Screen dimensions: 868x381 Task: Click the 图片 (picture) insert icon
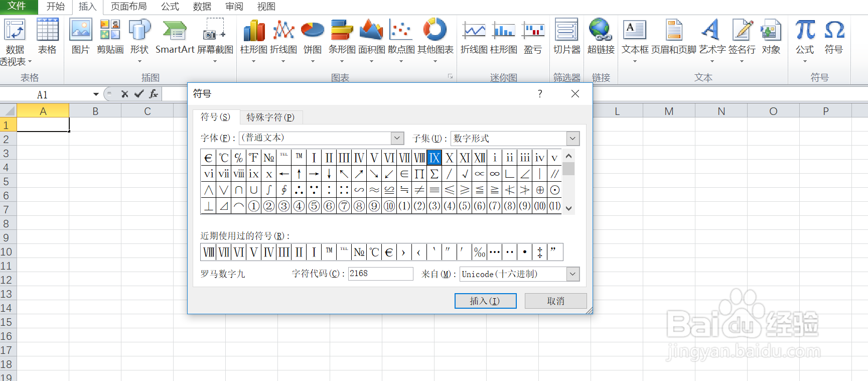pos(80,30)
